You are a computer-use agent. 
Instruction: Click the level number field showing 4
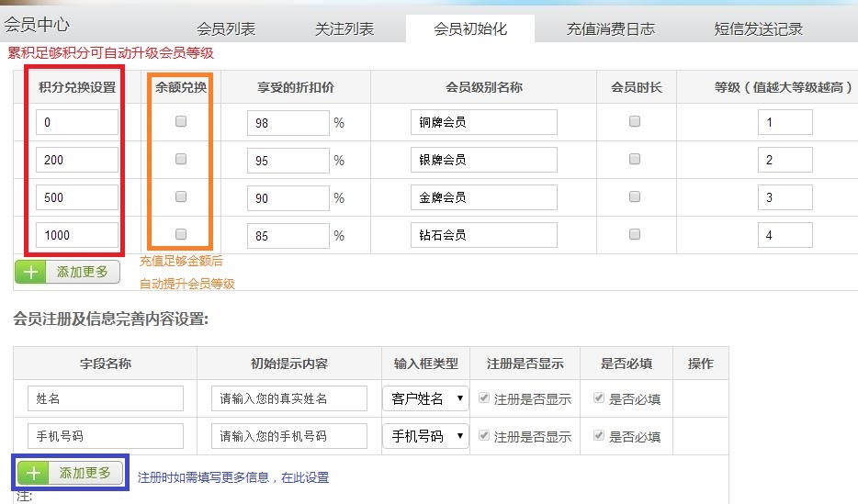785,235
